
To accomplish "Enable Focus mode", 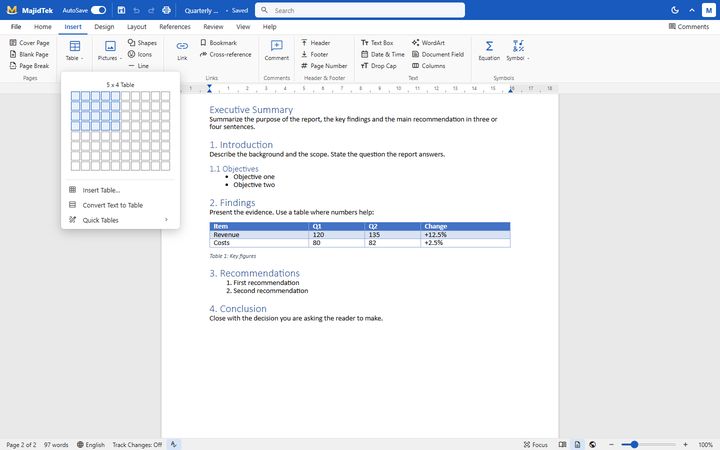I will click(x=535, y=444).
